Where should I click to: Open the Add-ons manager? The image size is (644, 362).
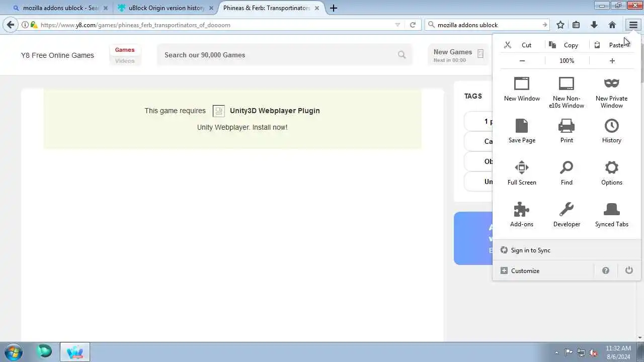522,215
